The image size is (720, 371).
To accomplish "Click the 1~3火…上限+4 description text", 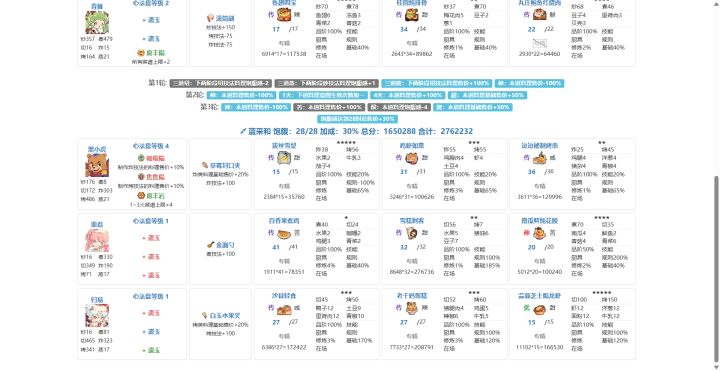I will (151, 205).
